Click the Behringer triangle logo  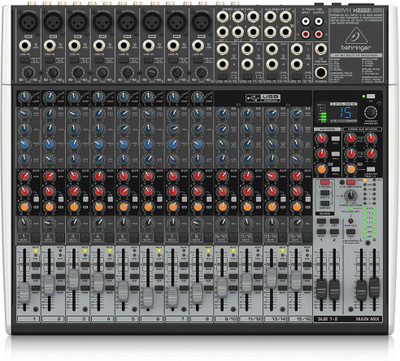pos(356,36)
